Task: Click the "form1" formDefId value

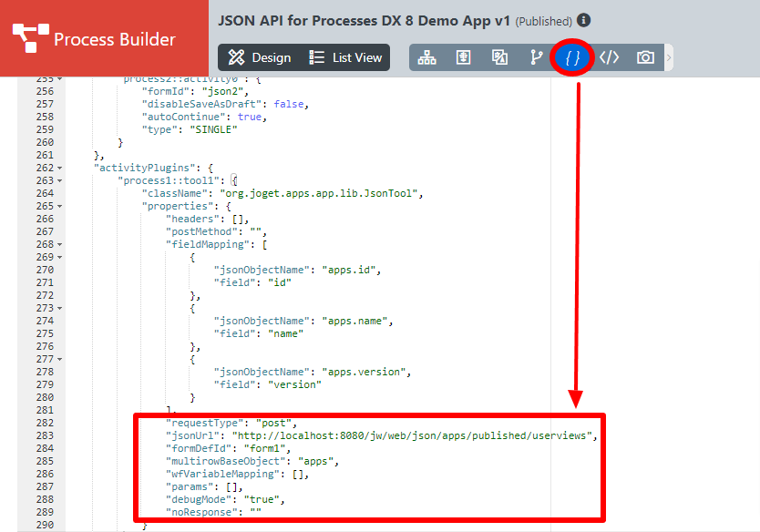Action: 264,449
